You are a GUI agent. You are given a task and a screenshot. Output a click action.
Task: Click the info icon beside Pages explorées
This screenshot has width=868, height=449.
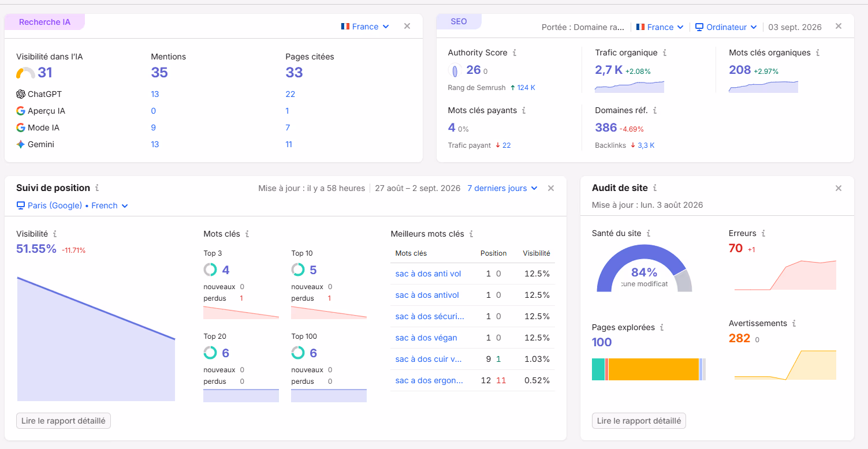[662, 327]
